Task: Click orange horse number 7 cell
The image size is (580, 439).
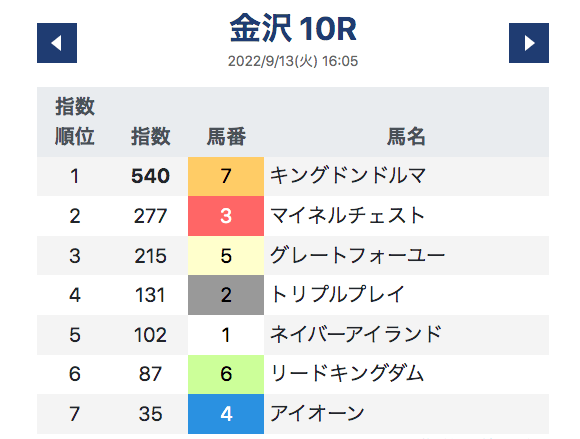Action: pos(226,176)
